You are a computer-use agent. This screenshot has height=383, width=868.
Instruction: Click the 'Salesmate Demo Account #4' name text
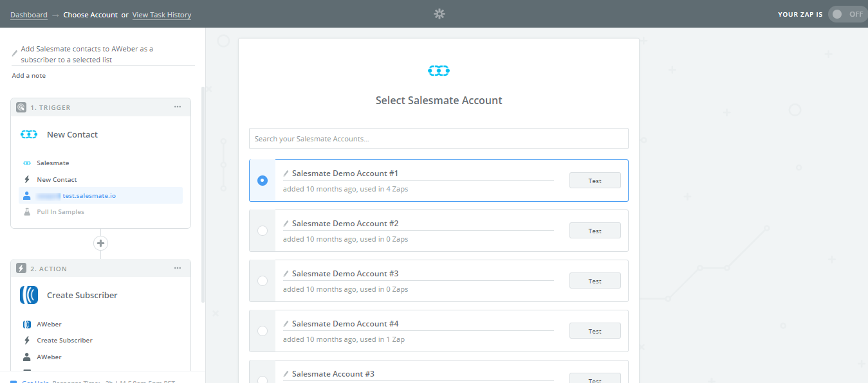(346, 324)
